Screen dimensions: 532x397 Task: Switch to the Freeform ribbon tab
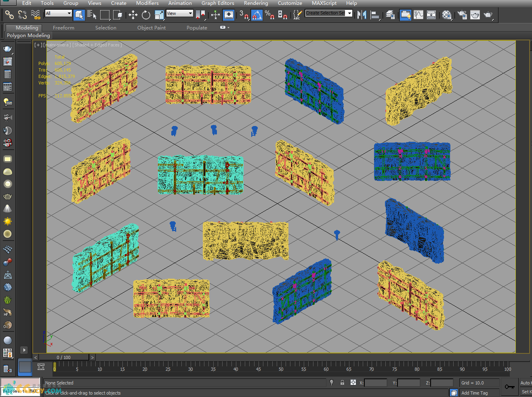63,28
